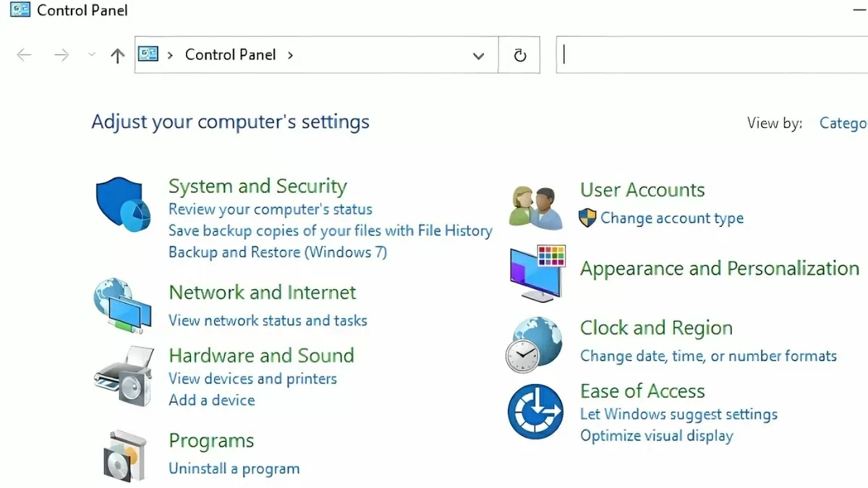Click the Network and Internet globe icon
868x488 pixels.
pyautogui.click(x=122, y=305)
